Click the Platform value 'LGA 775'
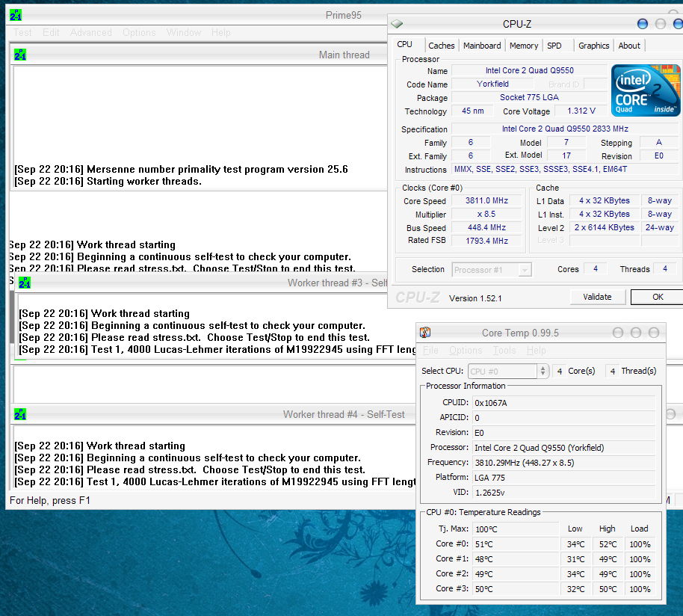The width and height of the screenshot is (683, 616). [564, 478]
